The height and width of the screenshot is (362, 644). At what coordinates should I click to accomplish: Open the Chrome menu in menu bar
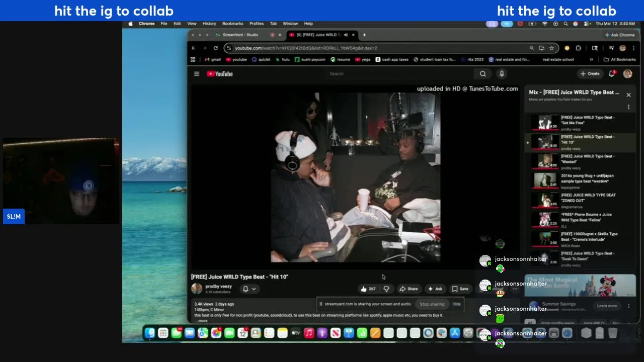[146, 24]
